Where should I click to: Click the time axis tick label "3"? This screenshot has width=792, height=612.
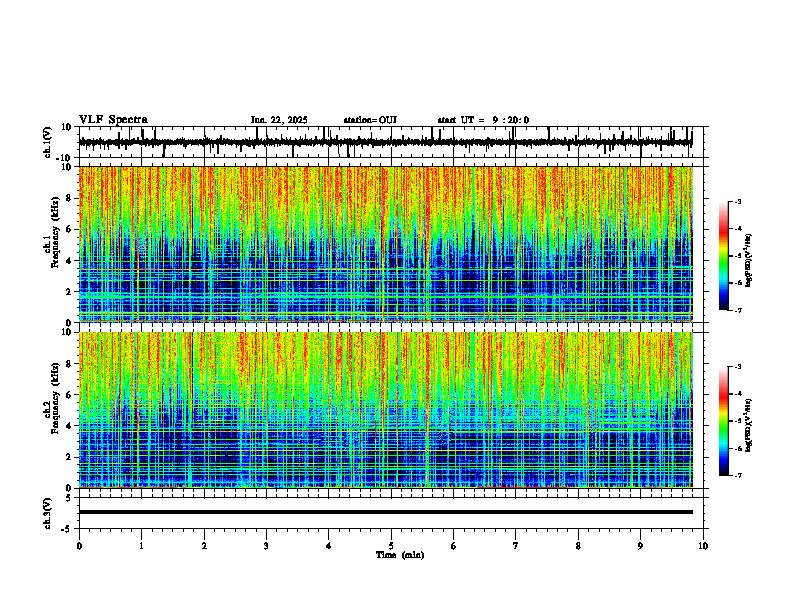pyautogui.click(x=266, y=546)
